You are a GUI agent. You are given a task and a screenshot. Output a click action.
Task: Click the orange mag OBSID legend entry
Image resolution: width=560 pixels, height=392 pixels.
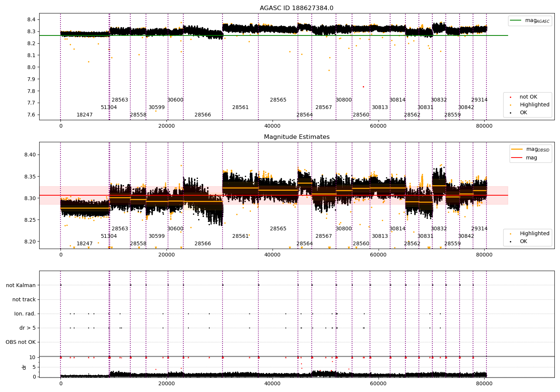pos(530,149)
